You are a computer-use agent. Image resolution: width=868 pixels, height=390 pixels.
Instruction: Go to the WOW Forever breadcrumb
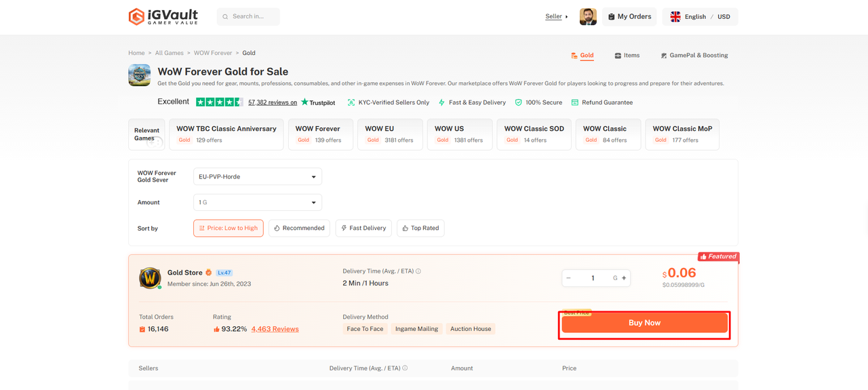[x=213, y=53]
